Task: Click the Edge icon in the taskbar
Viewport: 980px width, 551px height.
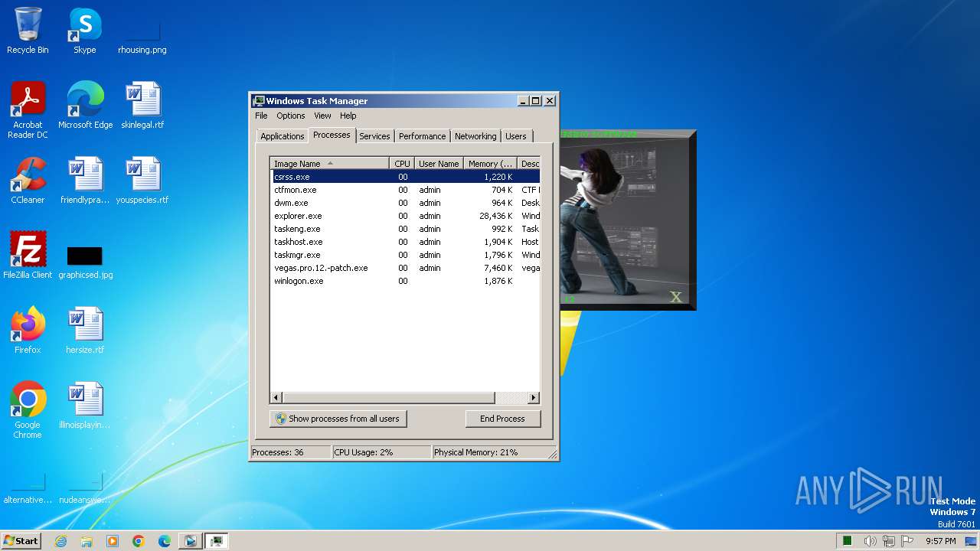Action: 165,541
